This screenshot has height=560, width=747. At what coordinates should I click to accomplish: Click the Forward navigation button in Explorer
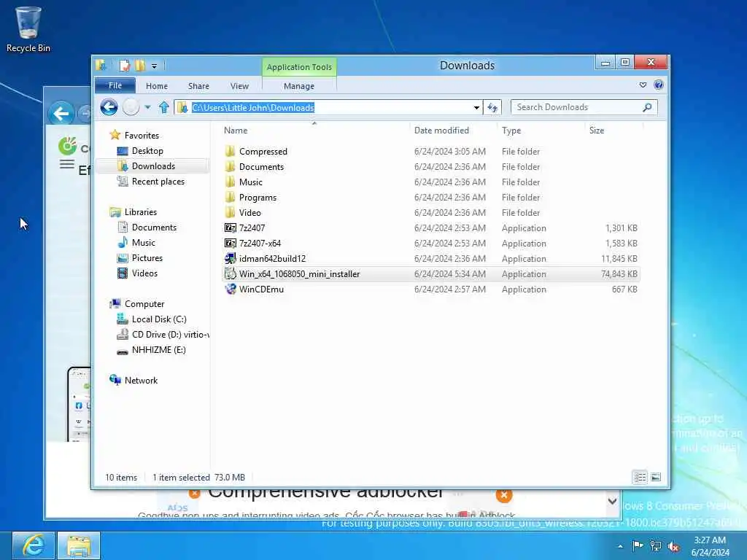(x=131, y=107)
